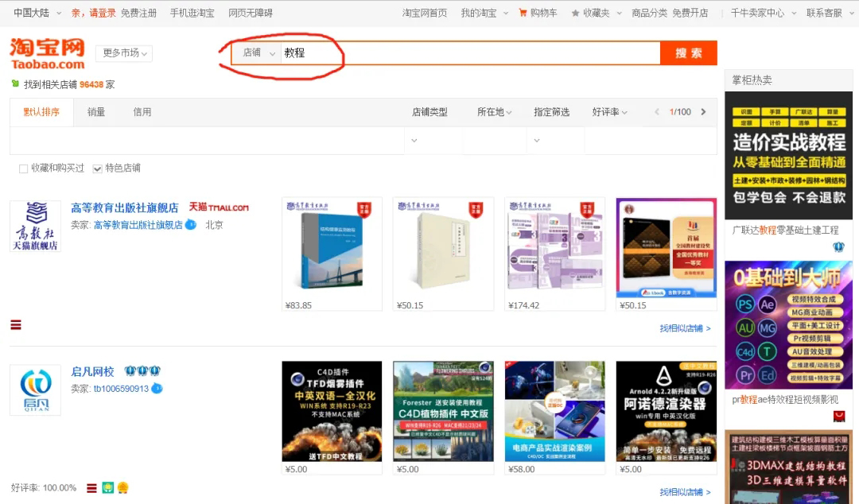This screenshot has width=859, height=504.
Task: Open the C4D植物插件 product thumbnail
Action: coord(443,411)
